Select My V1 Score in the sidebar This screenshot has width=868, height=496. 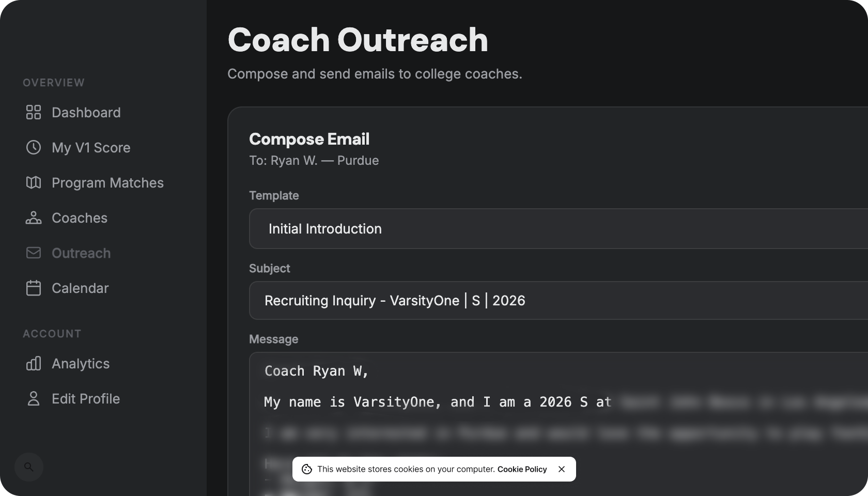[91, 147]
